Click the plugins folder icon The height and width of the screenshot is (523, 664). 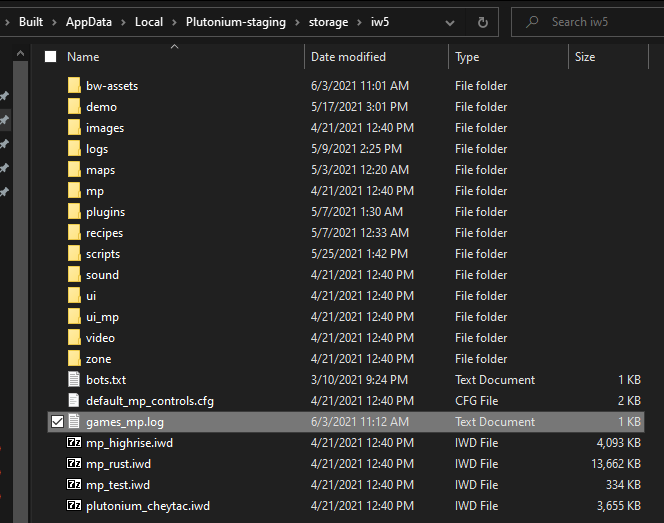(x=74, y=212)
